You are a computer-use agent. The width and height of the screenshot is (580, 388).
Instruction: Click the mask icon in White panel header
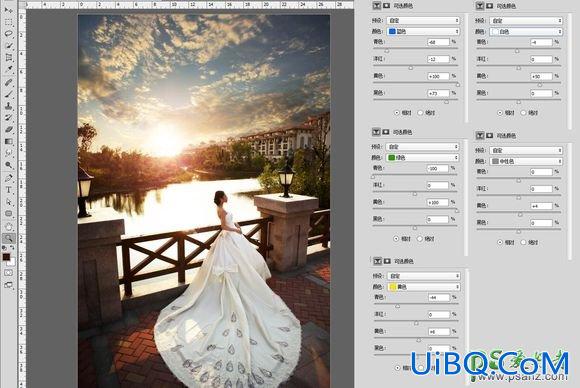coord(489,6)
